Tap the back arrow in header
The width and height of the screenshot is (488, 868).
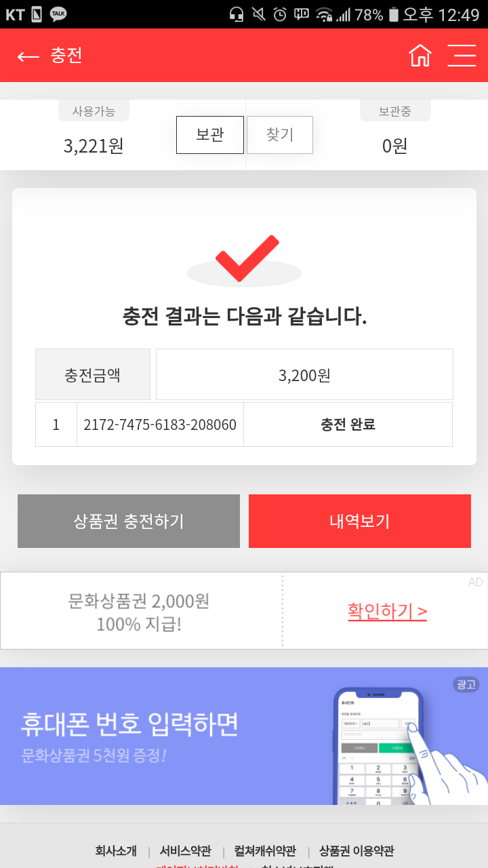click(x=28, y=56)
